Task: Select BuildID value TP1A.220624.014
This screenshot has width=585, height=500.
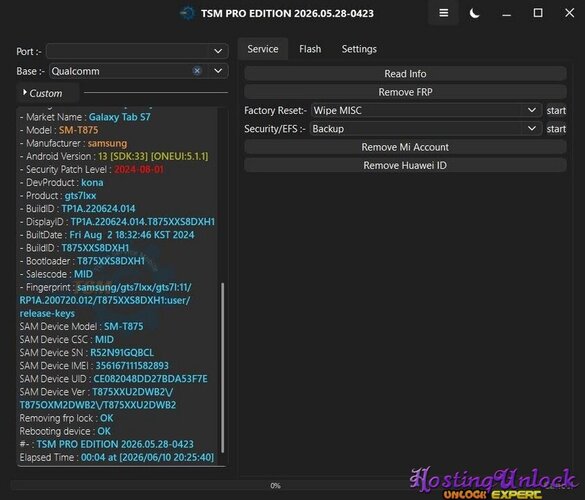Action: click(x=98, y=209)
